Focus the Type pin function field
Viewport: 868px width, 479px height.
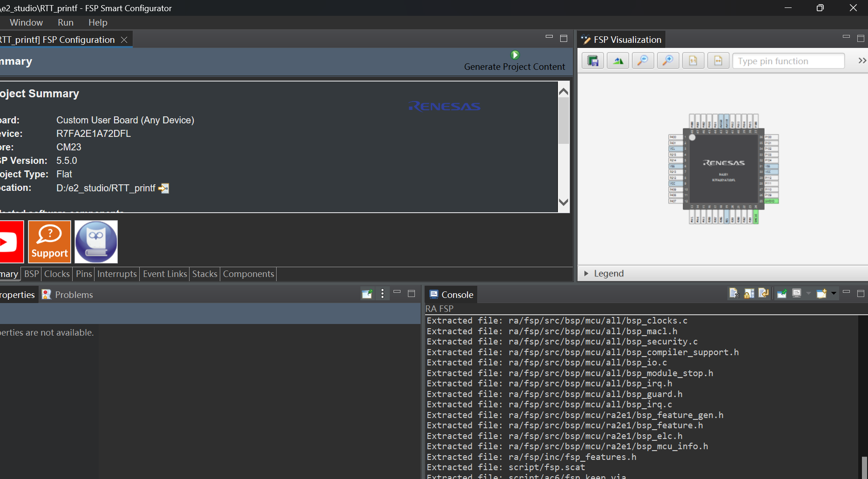click(x=788, y=61)
